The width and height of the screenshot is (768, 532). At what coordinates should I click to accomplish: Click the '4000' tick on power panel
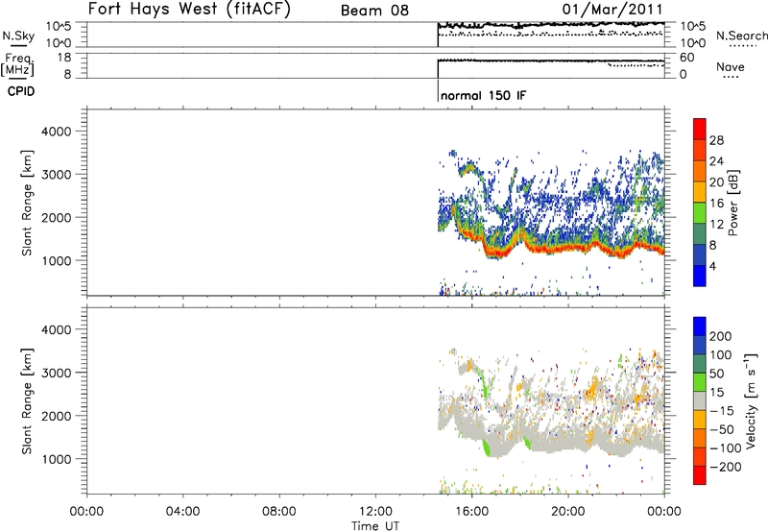click(57, 132)
